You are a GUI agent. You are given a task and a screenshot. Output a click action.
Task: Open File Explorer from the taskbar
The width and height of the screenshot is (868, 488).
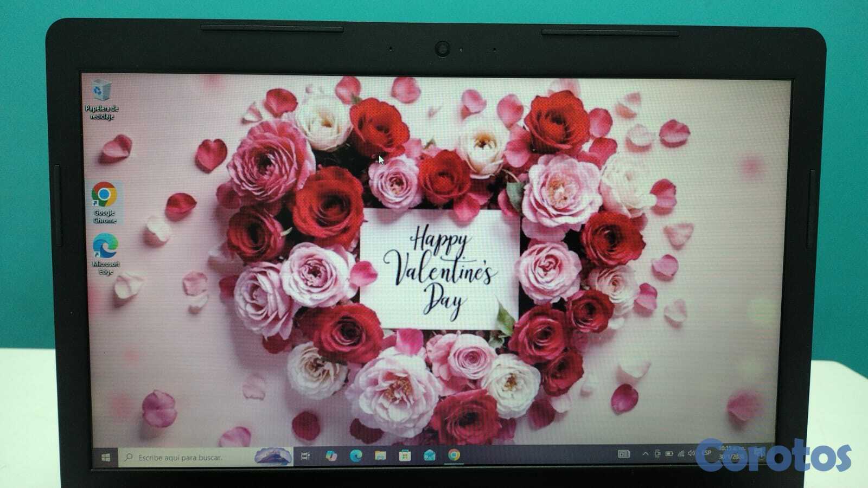pos(380,456)
